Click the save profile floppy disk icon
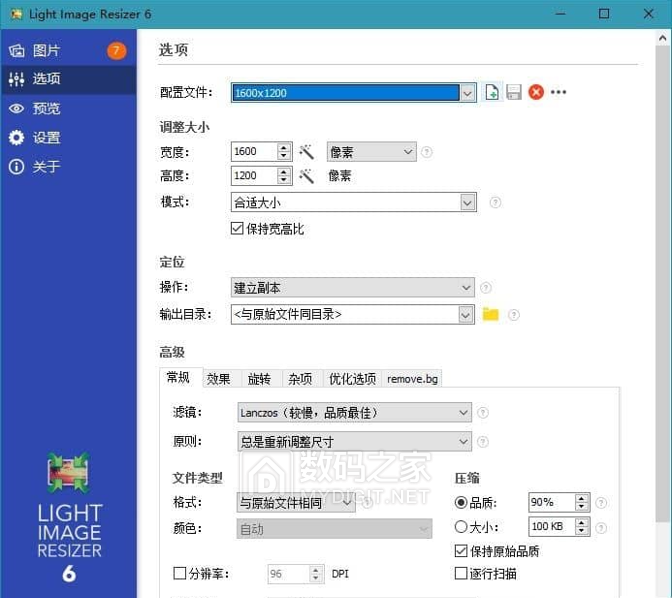Viewport: 672px width, 598px height. tap(514, 93)
